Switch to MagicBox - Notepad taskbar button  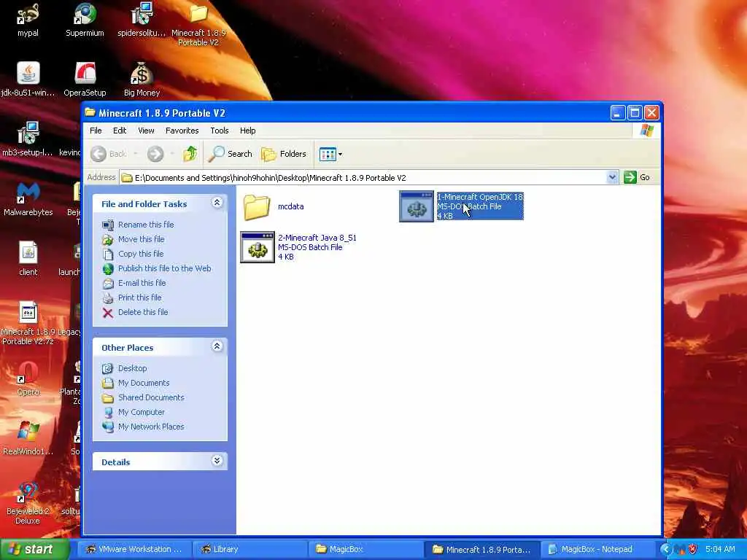(598, 549)
